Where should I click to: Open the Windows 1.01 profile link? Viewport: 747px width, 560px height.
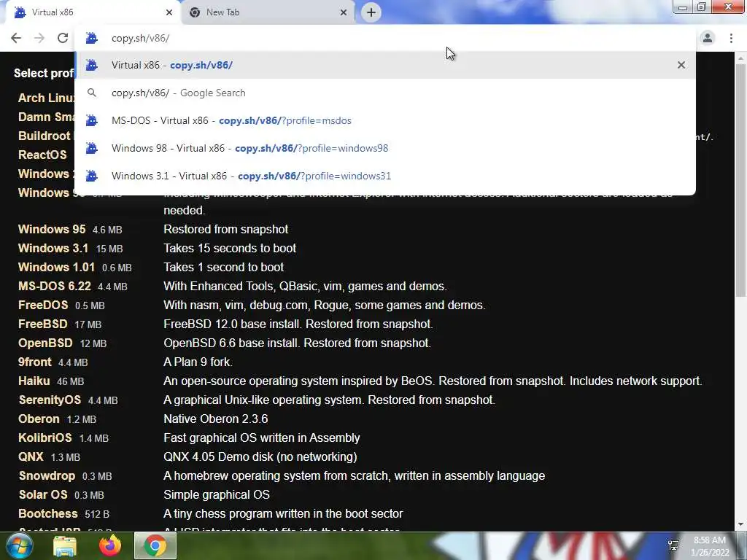(56, 267)
